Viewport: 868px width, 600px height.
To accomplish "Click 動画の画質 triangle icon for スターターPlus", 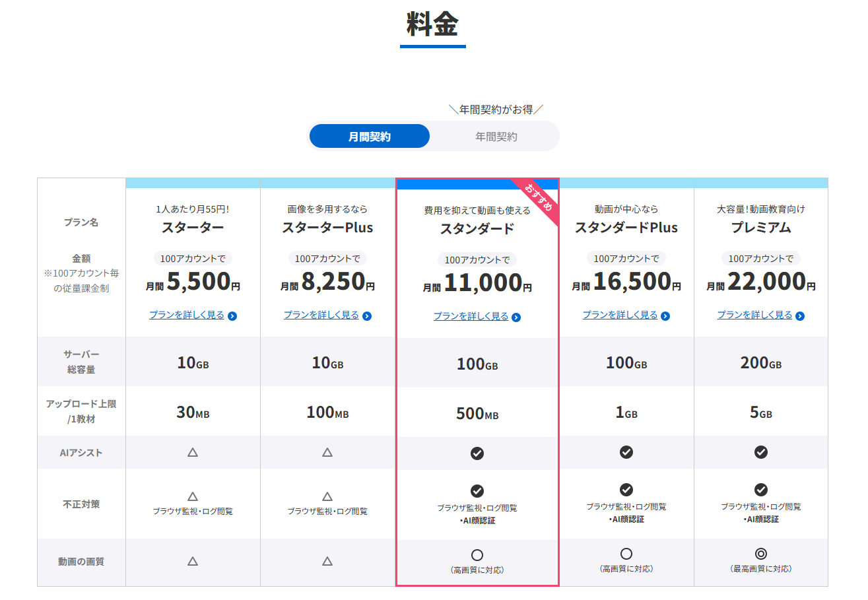I will pyautogui.click(x=327, y=561).
